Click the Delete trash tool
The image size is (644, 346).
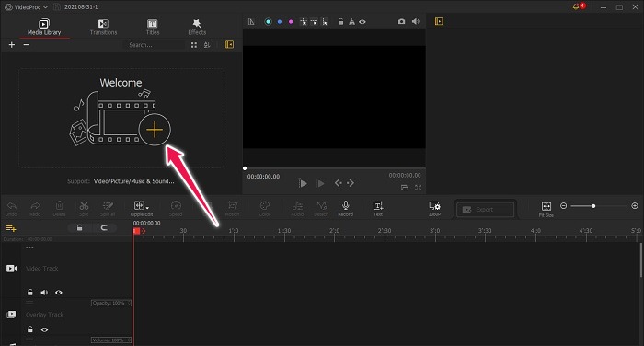[x=59, y=208]
